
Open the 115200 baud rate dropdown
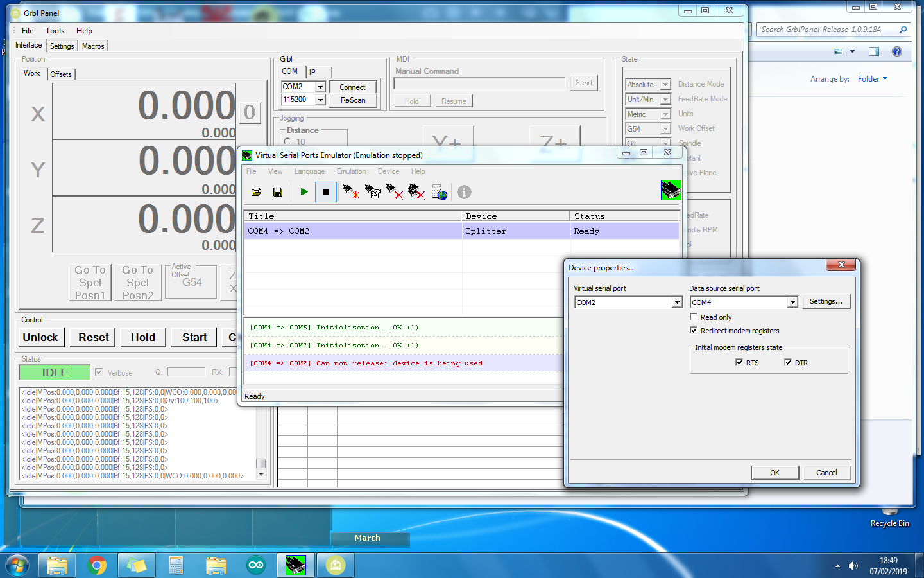320,100
